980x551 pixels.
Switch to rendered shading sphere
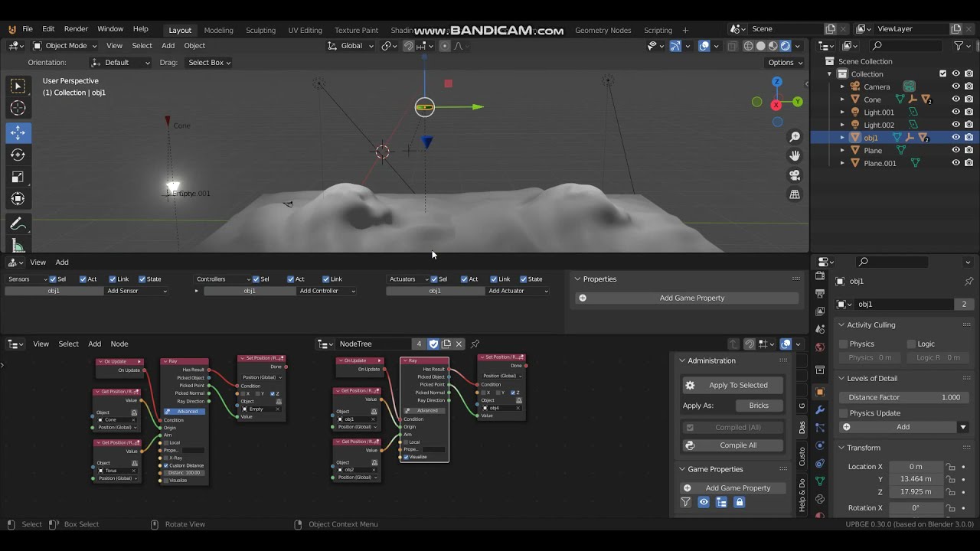coord(785,46)
